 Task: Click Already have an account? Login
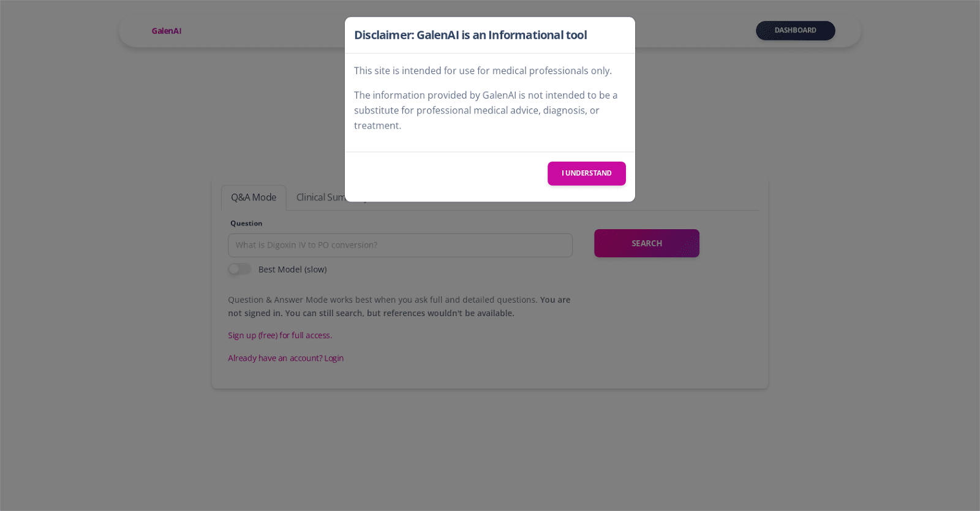coord(285,358)
